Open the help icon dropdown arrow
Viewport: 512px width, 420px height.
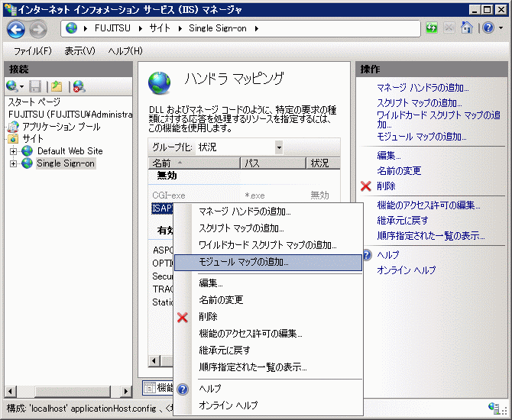501,28
